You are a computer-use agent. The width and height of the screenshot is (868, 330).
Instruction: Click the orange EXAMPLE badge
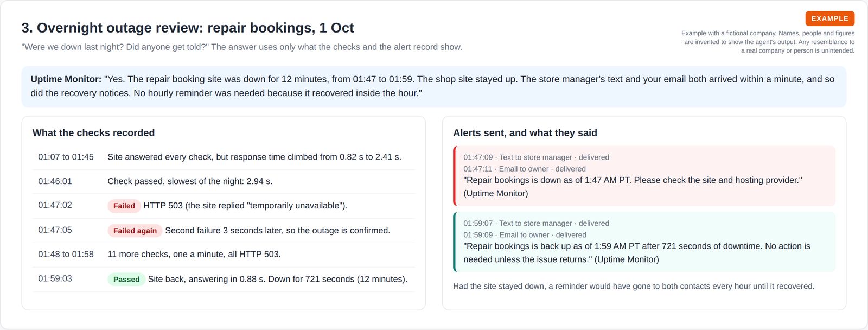tap(829, 18)
